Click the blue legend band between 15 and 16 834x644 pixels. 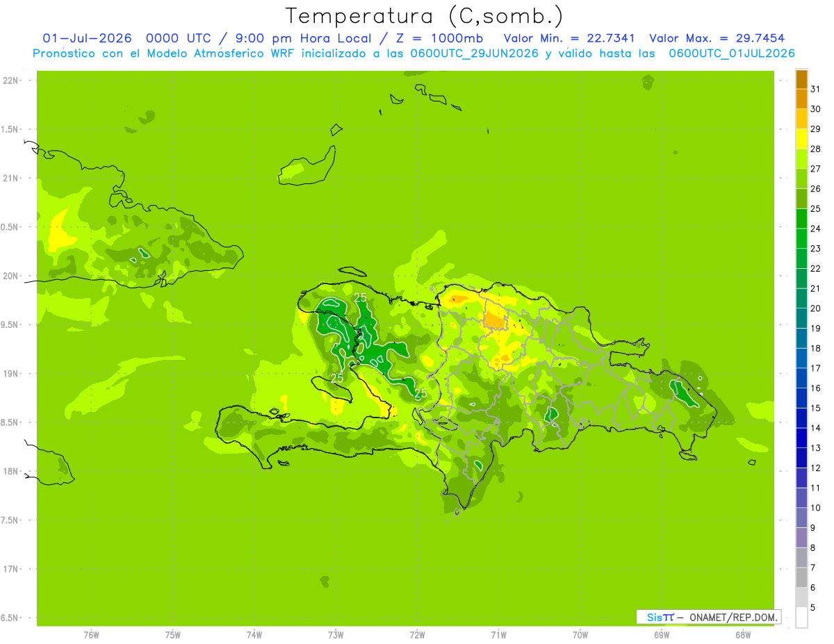click(x=801, y=398)
